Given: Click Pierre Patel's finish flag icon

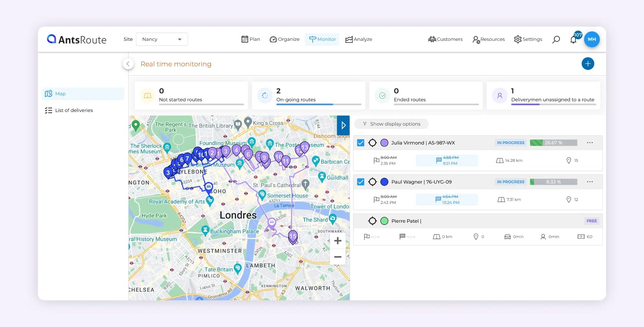Looking at the screenshot, I should click(x=402, y=237).
